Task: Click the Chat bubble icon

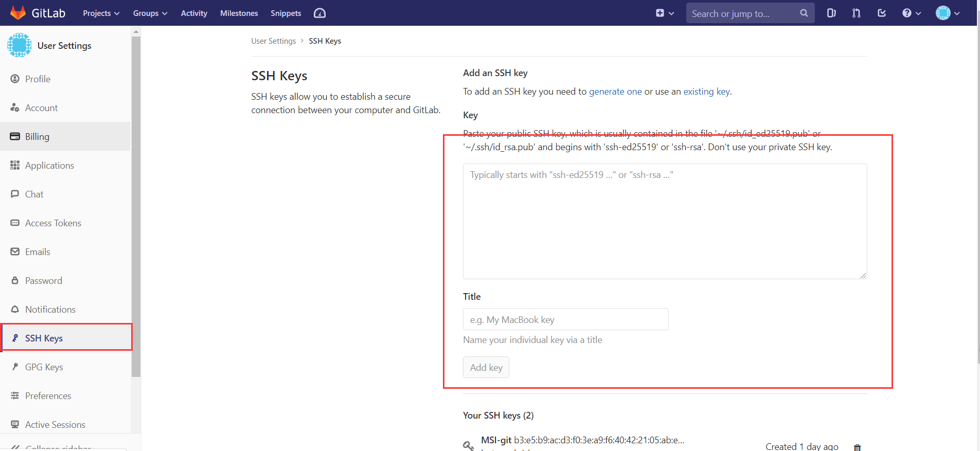Action: click(15, 194)
